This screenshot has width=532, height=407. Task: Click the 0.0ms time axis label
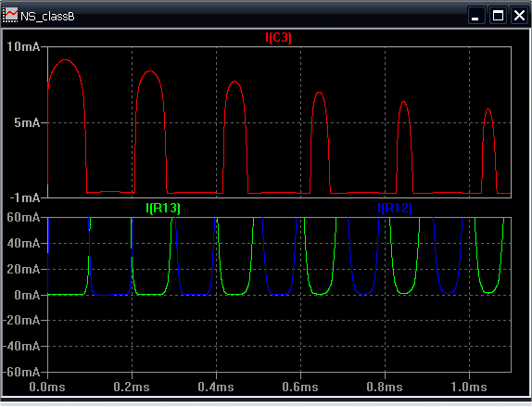coord(47,387)
